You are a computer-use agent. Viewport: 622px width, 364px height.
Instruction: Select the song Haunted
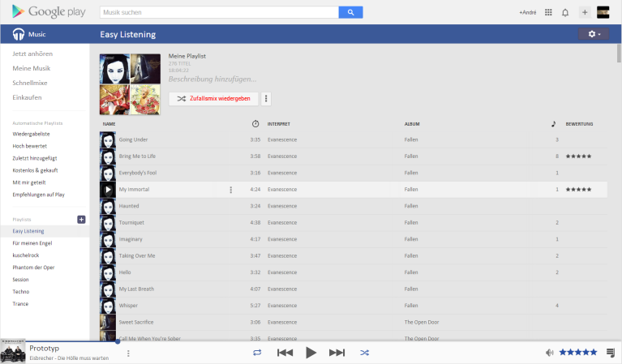[x=129, y=206]
